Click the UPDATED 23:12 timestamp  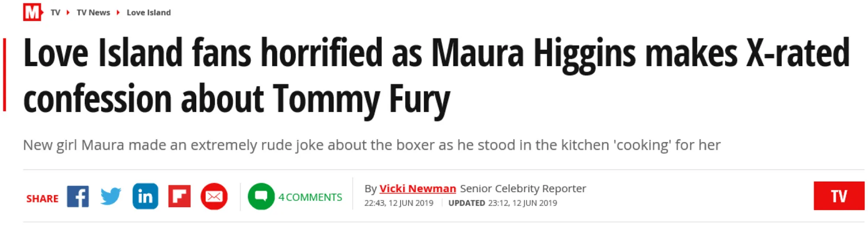pos(503,203)
